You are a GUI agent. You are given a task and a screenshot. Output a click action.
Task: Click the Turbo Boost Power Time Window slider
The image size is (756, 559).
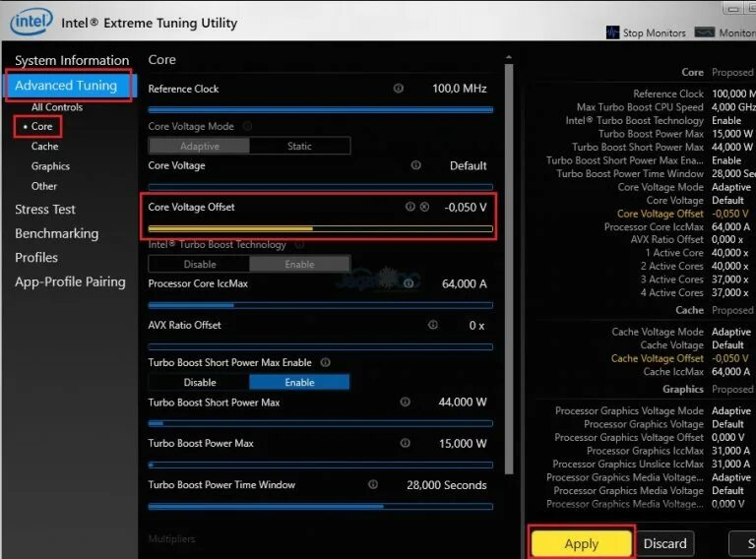click(321, 507)
